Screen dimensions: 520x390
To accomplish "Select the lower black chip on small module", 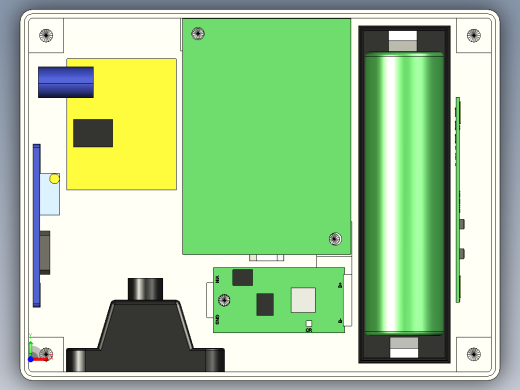I will pyautogui.click(x=265, y=304).
